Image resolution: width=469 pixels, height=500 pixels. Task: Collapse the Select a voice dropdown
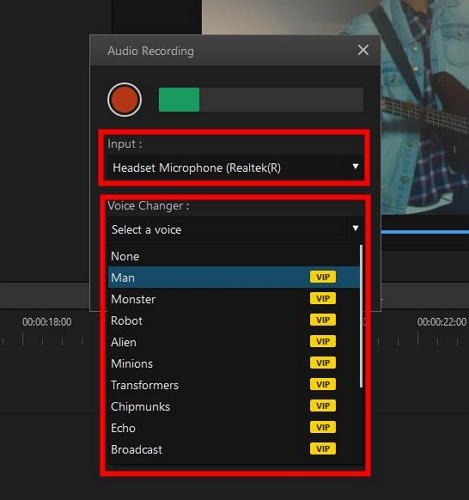click(x=355, y=228)
